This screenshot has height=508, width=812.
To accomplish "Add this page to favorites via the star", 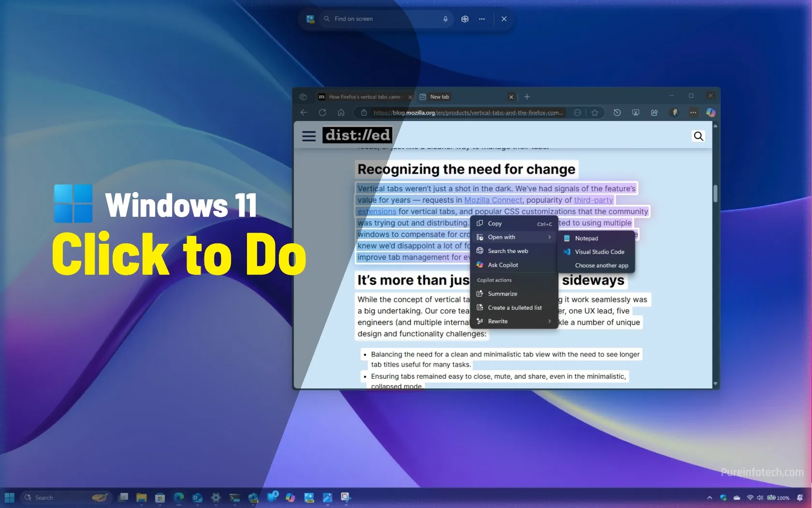I will click(594, 113).
